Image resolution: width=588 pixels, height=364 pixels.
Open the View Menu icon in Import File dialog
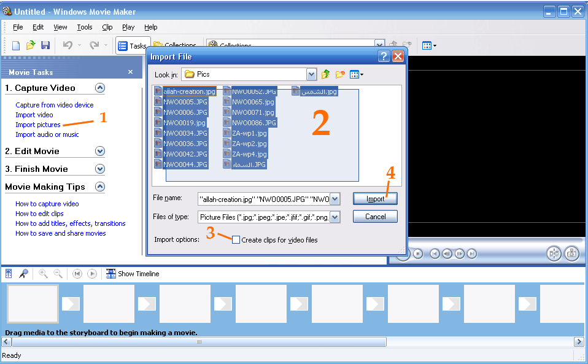tap(356, 74)
